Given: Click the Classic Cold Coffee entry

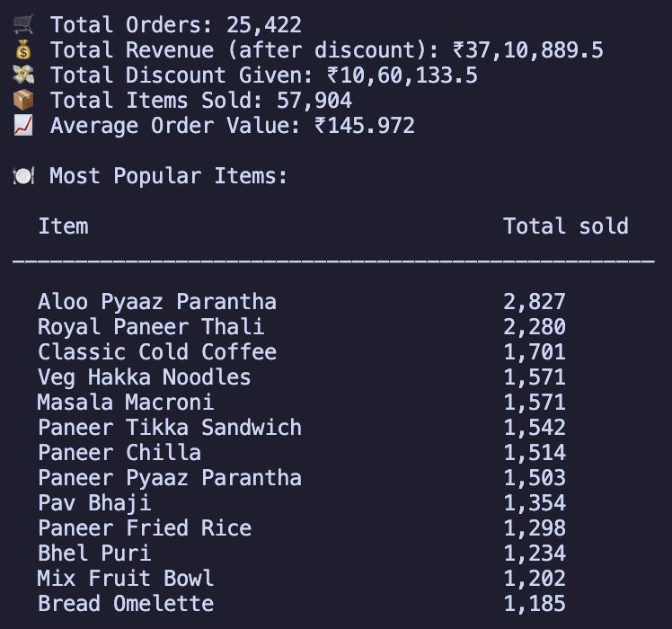Looking at the screenshot, I should pos(157,352).
